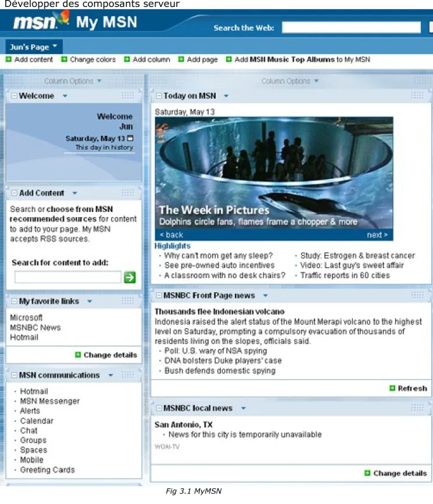The height and width of the screenshot is (504, 433).
Task: Click The Week in Pictures image
Action: 274,174
